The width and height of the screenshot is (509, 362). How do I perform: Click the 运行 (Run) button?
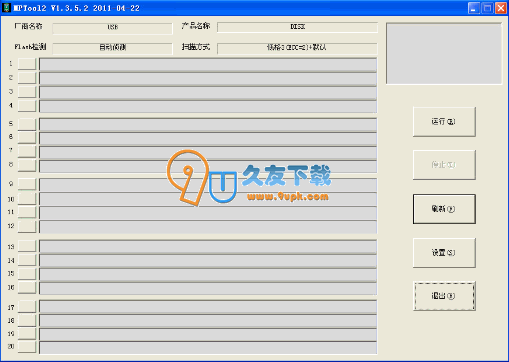point(444,122)
